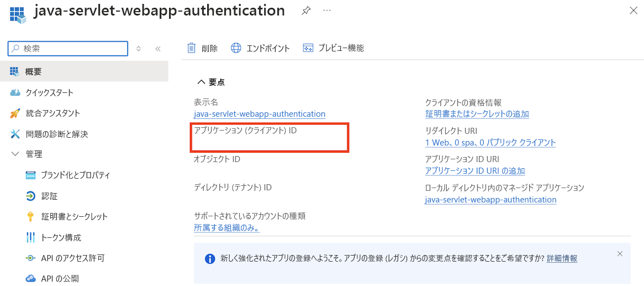The height and width of the screenshot is (286, 644).
Task: Click the ディレクトリ (テナント) ID label
Action: [x=233, y=188]
